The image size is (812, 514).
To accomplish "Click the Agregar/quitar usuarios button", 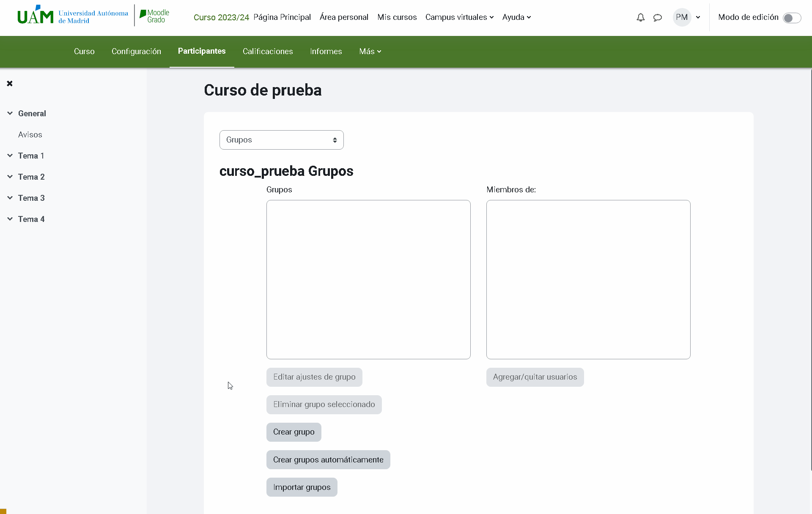I will click(x=535, y=377).
